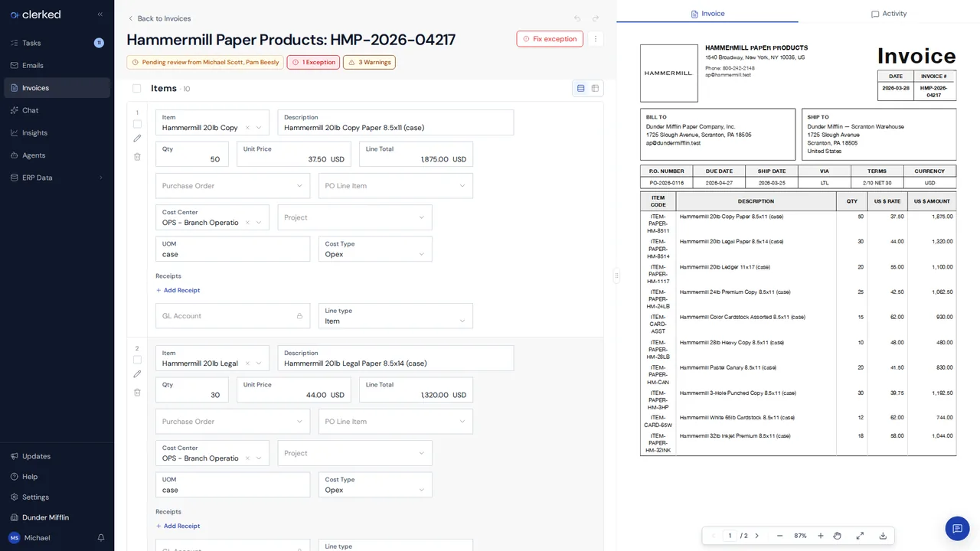Click the delete trash icon for line 2
Viewport: 980px width, 551px height.
point(138,393)
